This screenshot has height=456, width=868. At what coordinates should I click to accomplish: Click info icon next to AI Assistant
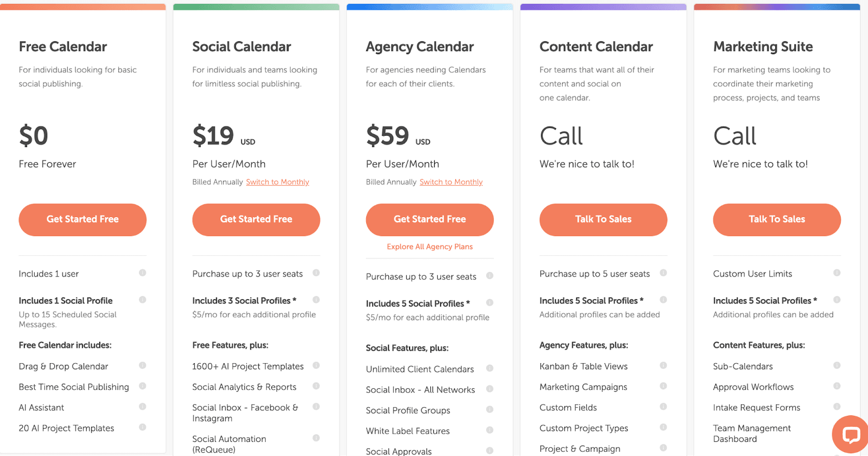coord(143,407)
